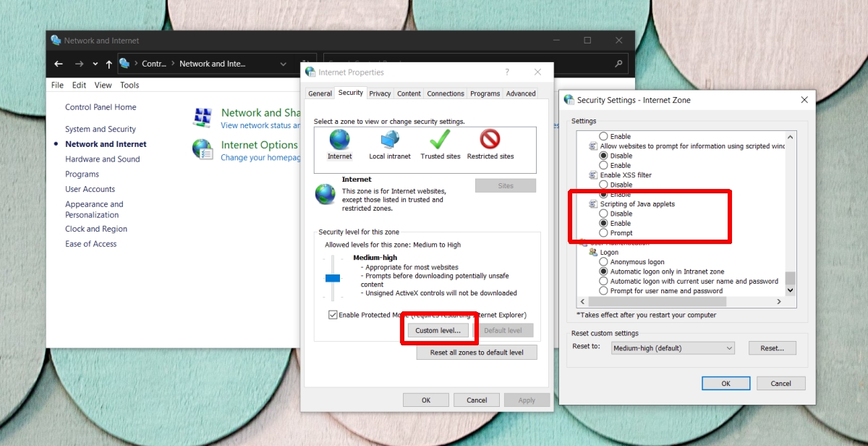Click the Logon setting icon
Image resolution: width=868 pixels, height=446 pixels.
coord(594,253)
